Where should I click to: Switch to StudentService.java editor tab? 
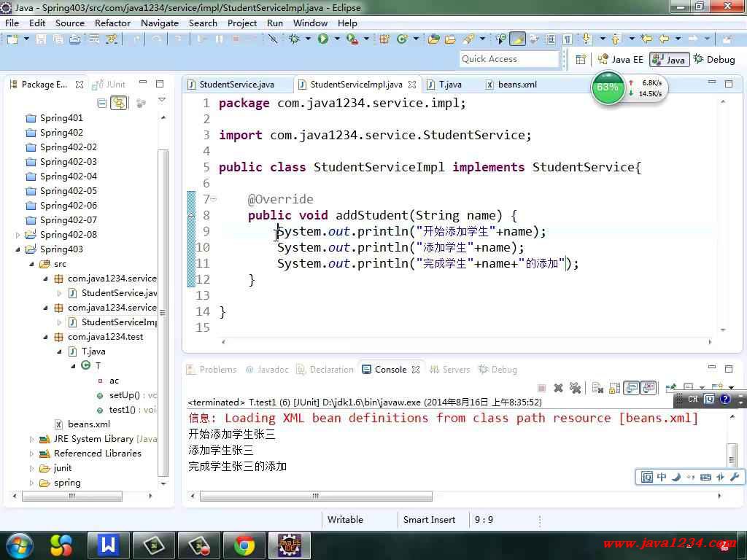click(237, 85)
